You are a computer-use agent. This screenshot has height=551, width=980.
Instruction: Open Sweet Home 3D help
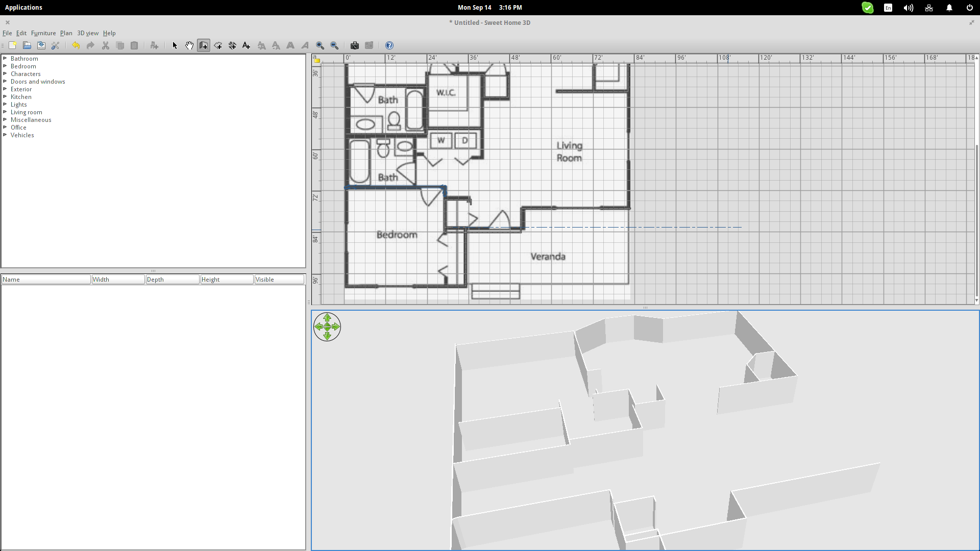coord(389,45)
